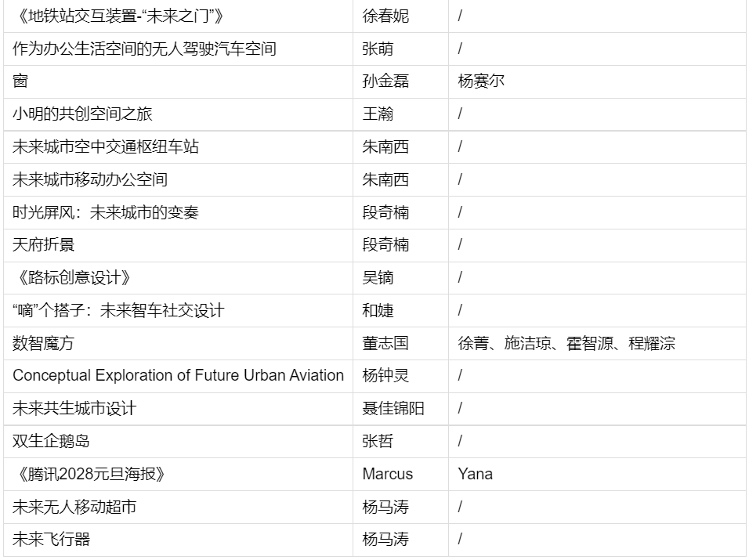Select collaborator 杨赛尔 cell
This screenshot has height=560, width=749.
(597, 81)
